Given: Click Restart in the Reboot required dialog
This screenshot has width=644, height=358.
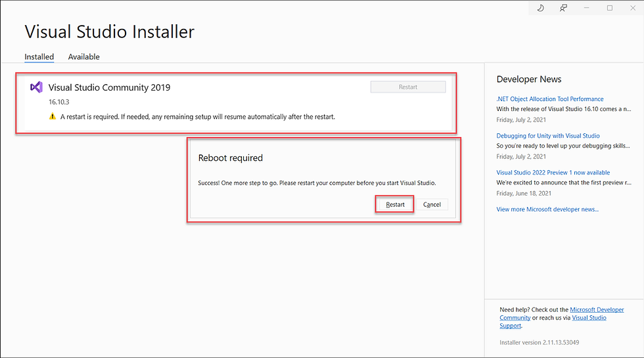Looking at the screenshot, I should [x=395, y=204].
